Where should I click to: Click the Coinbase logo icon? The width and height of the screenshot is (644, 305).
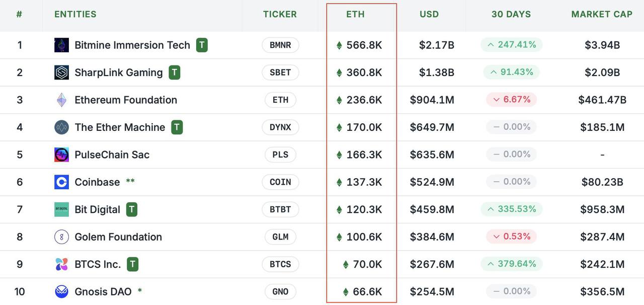(61, 182)
